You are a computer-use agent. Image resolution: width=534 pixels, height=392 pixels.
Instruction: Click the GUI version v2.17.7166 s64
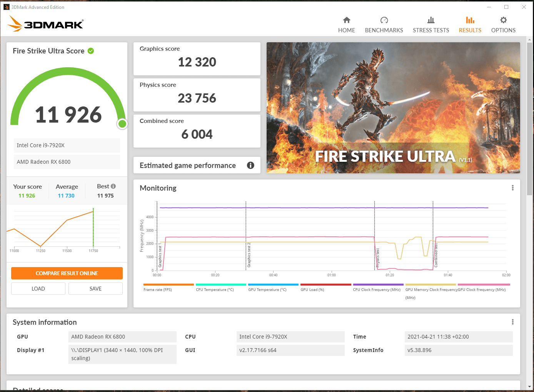tap(290, 350)
